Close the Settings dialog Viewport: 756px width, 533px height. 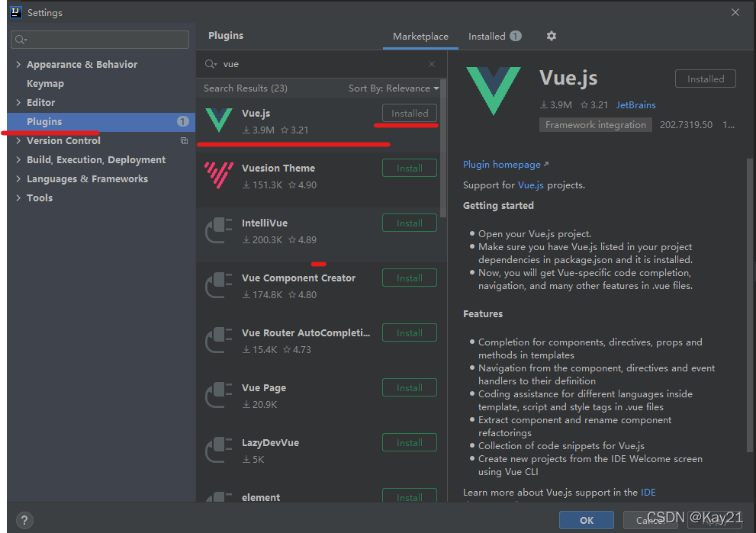[735, 12]
